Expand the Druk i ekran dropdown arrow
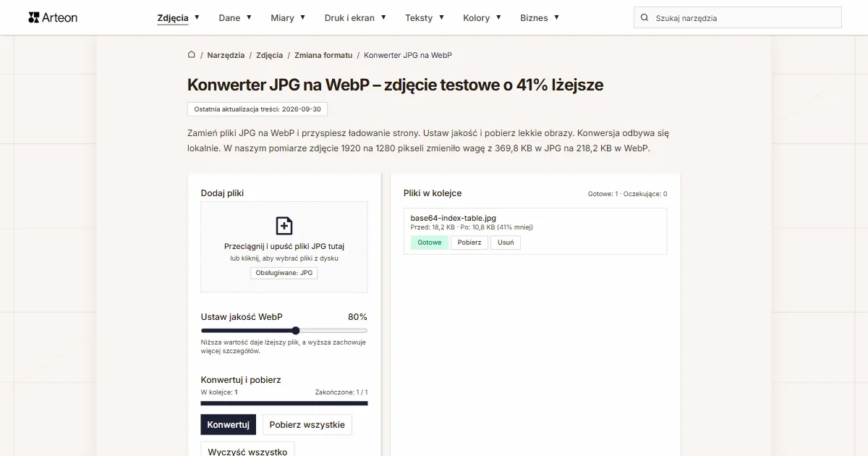This screenshot has height=456, width=868. [383, 17]
